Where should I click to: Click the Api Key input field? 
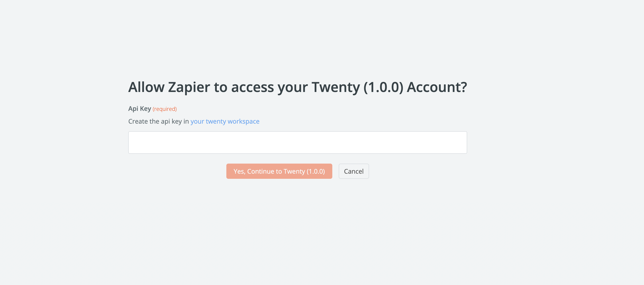coord(297,142)
